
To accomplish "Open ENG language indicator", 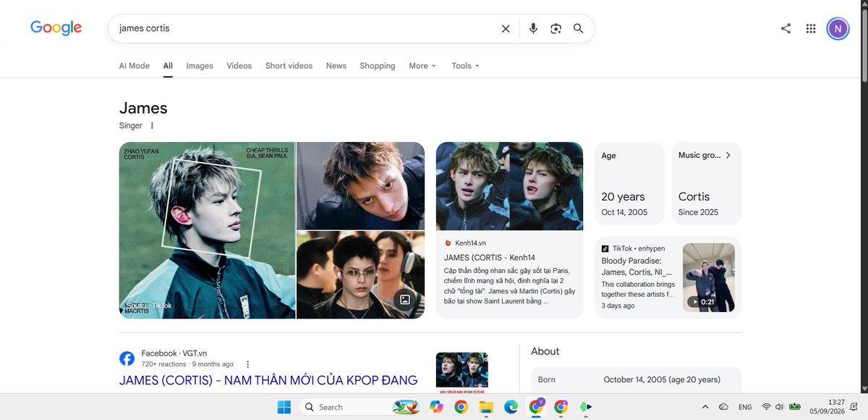I will point(745,407).
